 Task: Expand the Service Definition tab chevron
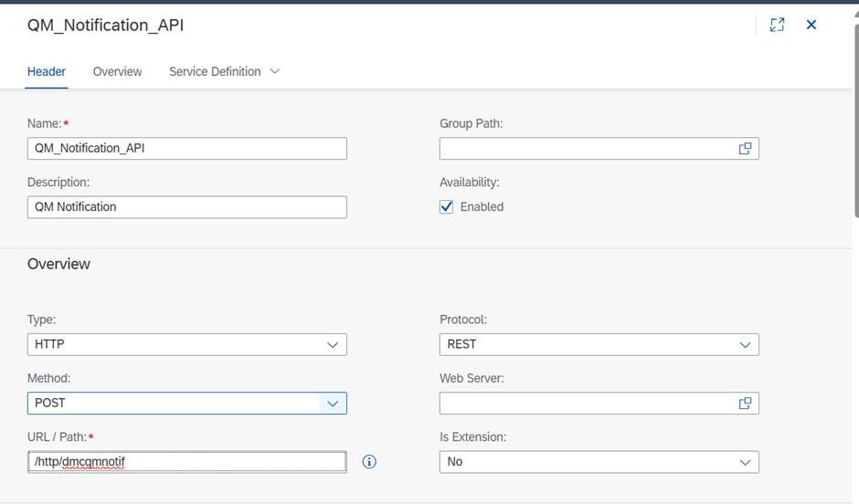coord(275,72)
